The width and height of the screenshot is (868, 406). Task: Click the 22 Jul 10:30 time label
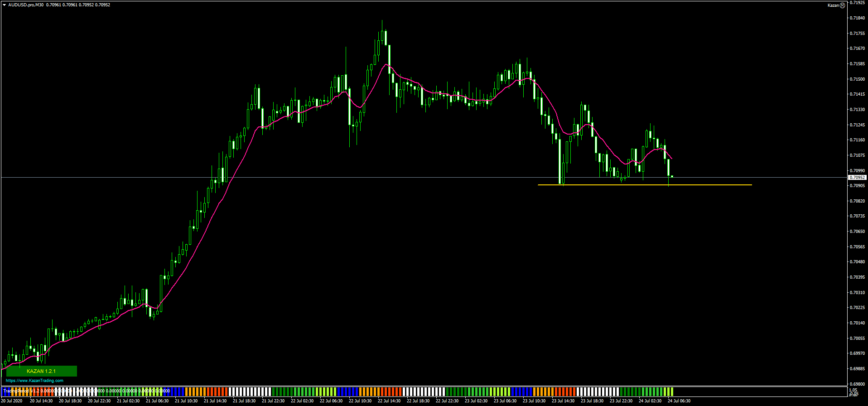[x=360, y=401]
